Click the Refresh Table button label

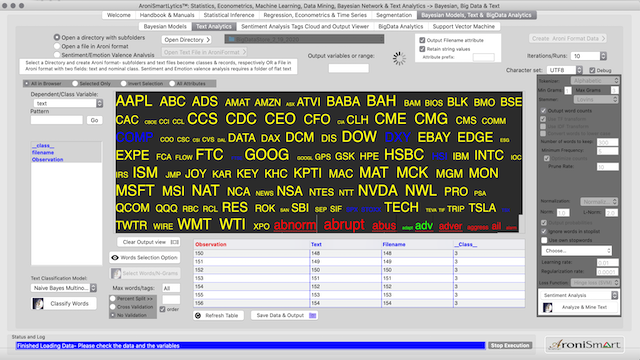[x=222, y=316]
